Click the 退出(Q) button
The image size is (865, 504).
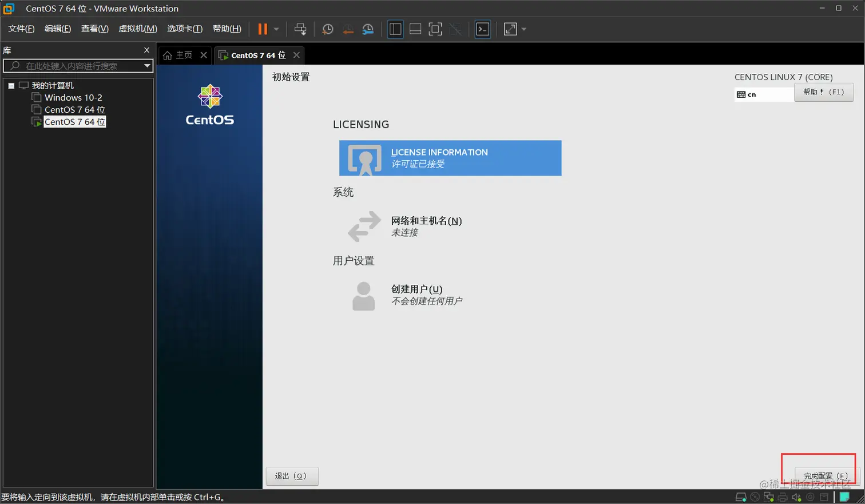coord(292,476)
